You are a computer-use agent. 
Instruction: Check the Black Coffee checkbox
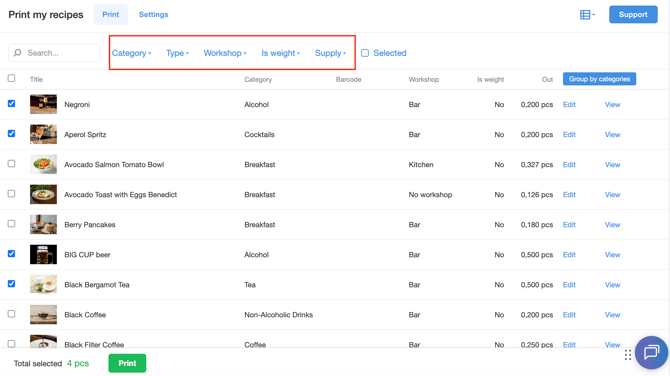[12, 314]
